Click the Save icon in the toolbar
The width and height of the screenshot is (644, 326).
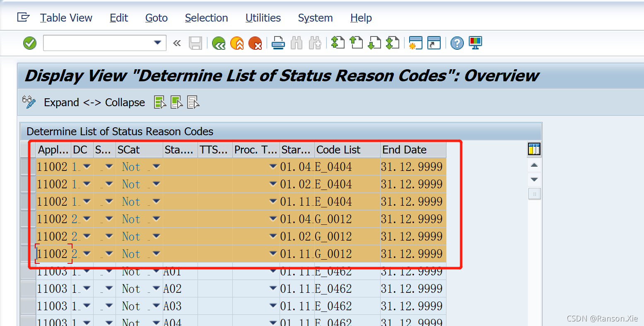[x=196, y=43]
